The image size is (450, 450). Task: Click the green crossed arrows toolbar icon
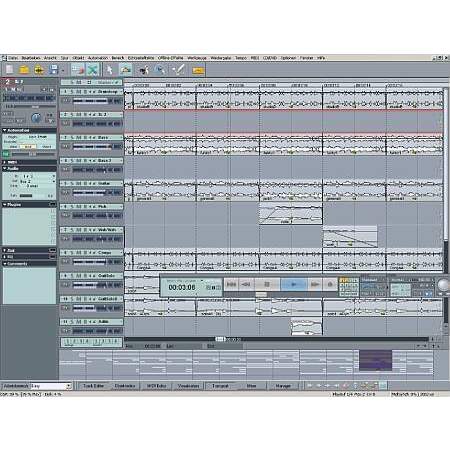pos(92,70)
